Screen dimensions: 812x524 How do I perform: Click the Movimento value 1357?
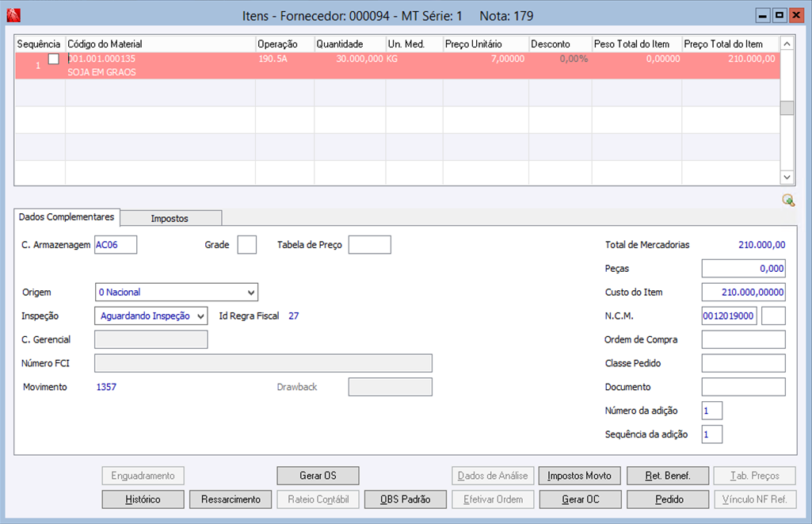click(x=106, y=387)
